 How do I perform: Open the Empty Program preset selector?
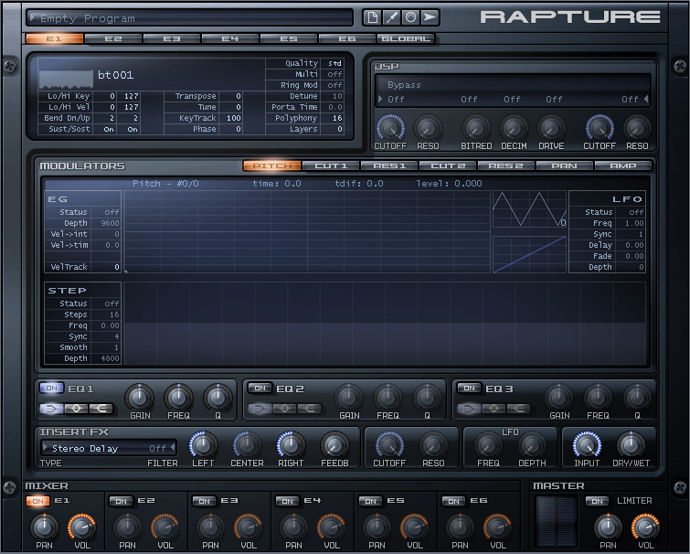[190, 18]
